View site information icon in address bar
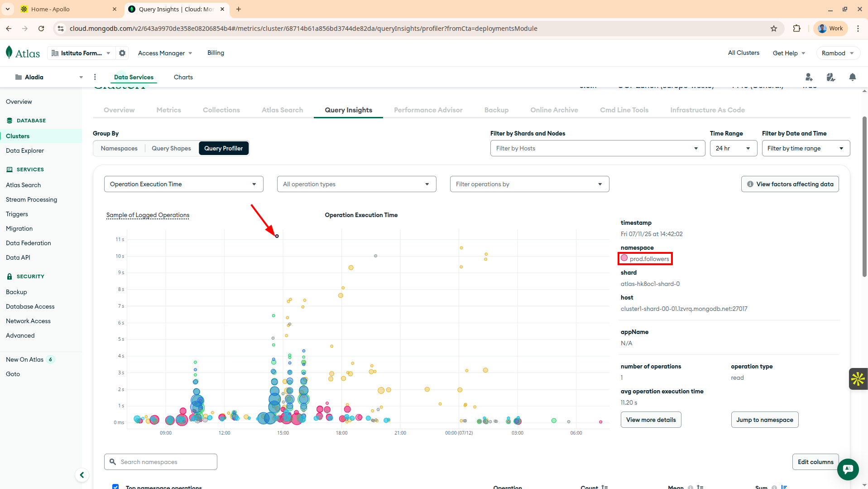868x489 pixels. pyautogui.click(x=60, y=29)
